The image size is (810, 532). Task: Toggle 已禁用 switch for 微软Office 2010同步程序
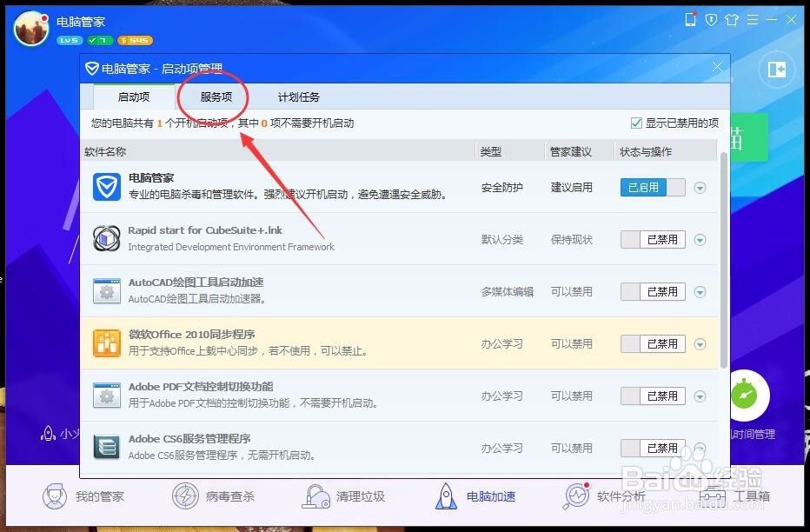[x=653, y=344]
